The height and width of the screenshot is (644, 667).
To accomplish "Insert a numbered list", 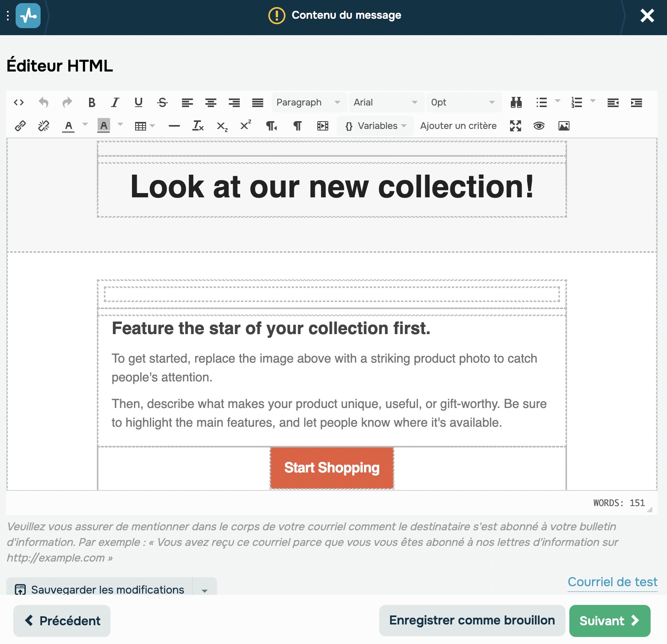I will point(577,102).
